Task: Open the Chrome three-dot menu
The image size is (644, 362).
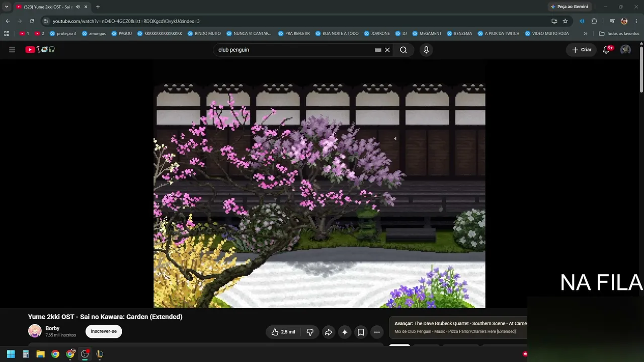Action: [x=636, y=21]
